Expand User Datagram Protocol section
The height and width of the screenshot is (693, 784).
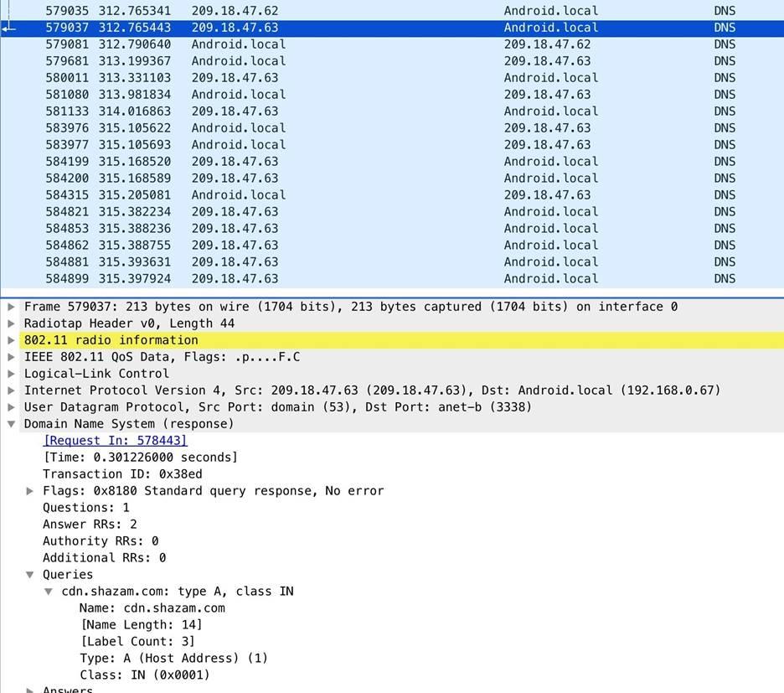11,407
